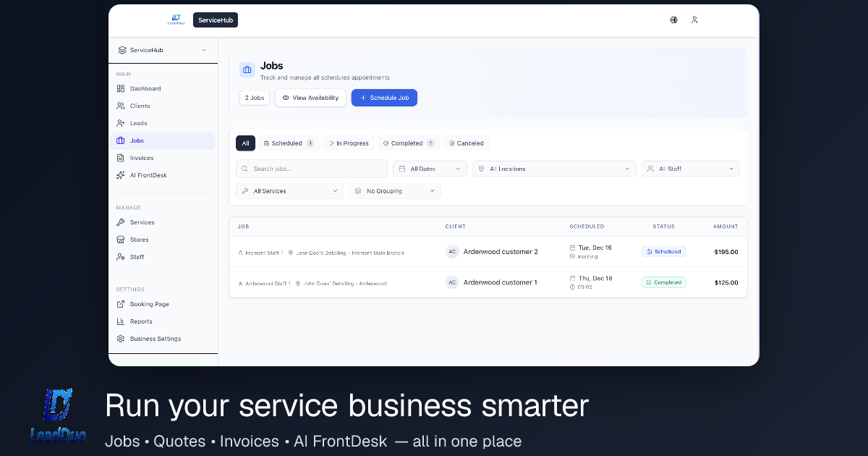Open the user account icon in header
868x456 pixels.
tap(694, 20)
